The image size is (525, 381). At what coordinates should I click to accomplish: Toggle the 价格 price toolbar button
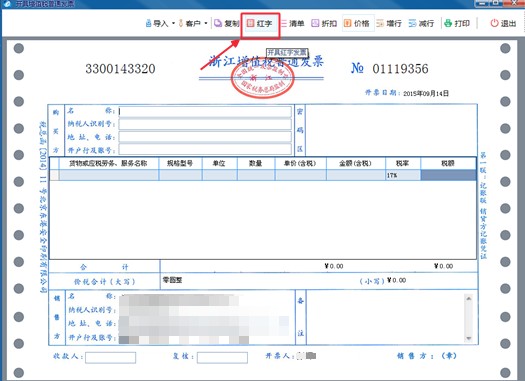[x=357, y=23]
